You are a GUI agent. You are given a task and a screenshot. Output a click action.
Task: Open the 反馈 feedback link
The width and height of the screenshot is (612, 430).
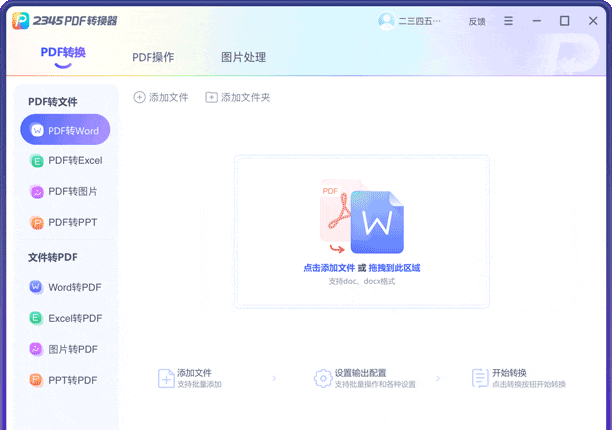coord(477,21)
